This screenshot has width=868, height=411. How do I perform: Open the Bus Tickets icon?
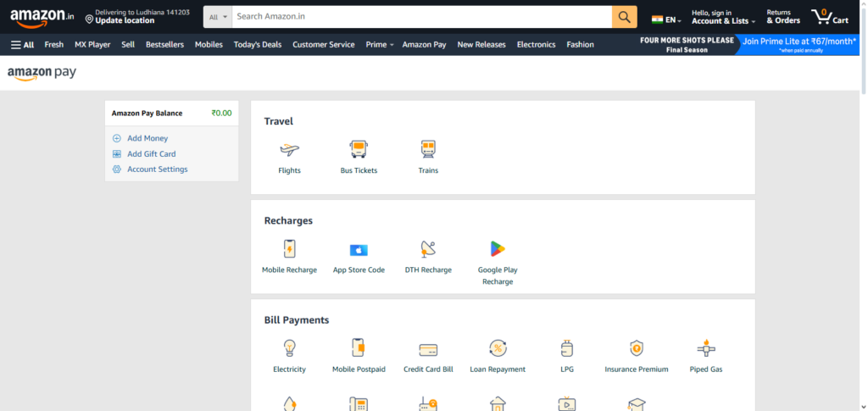(359, 149)
